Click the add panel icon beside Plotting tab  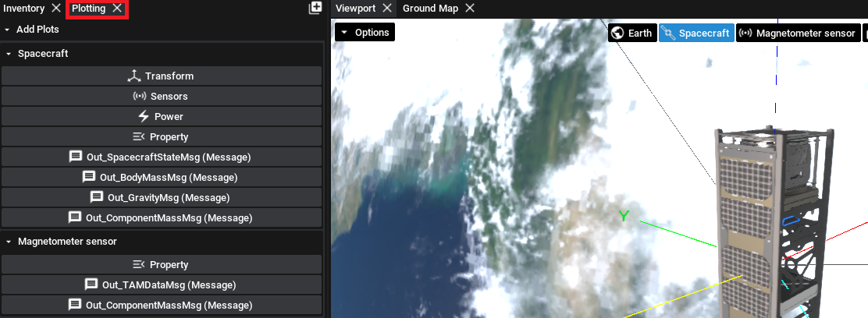315,8
